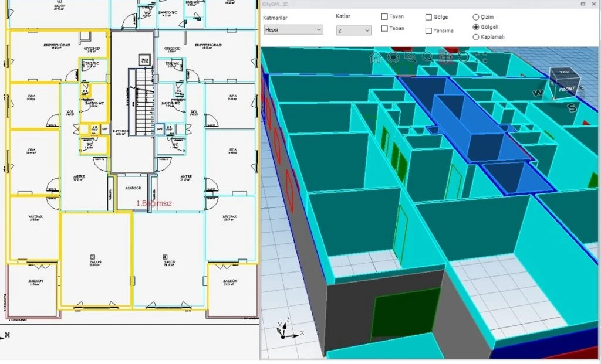Select the Çizim radio button
This screenshot has height=364, width=601.
coord(476,17)
